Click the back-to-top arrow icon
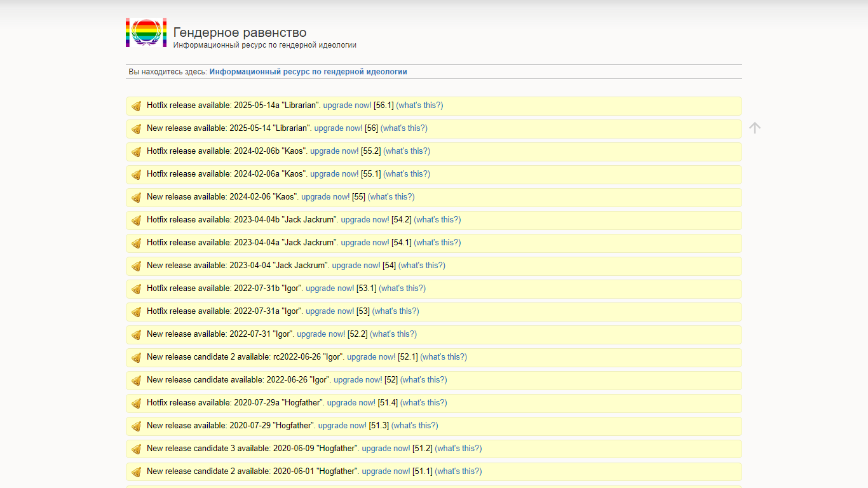Screen dimensions: 868x488 click(x=755, y=128)
